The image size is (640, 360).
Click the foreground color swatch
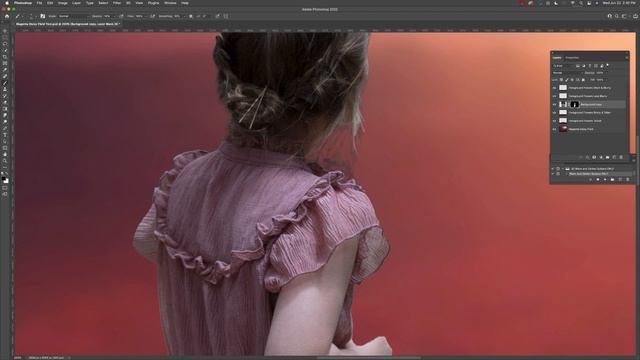tap(4, 178)
